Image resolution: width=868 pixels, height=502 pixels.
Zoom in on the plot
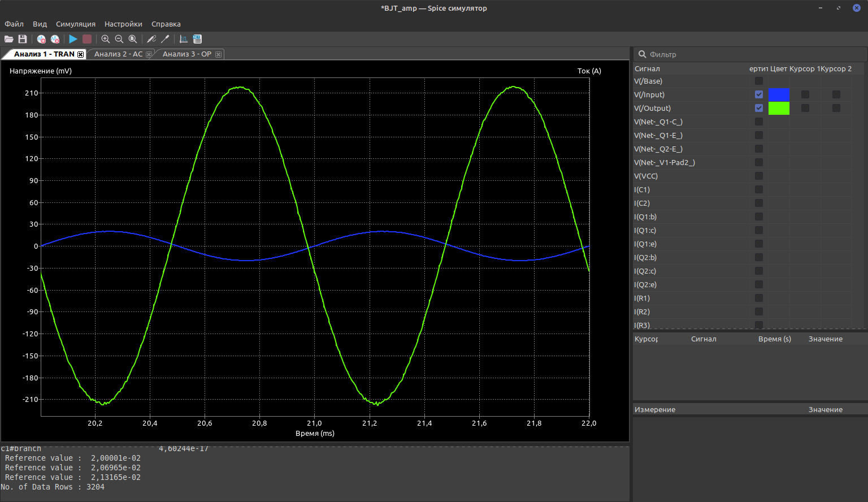(106, 39)
